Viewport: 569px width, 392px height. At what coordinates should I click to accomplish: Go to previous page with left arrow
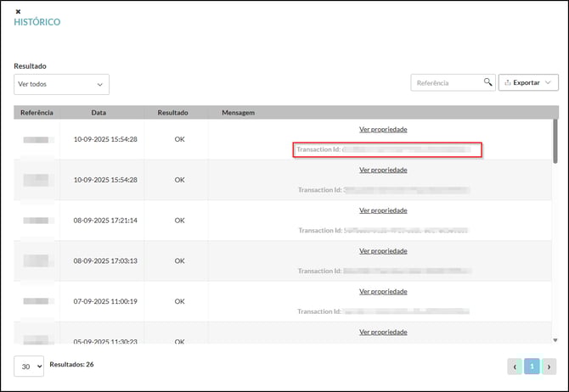pos(515,367)
